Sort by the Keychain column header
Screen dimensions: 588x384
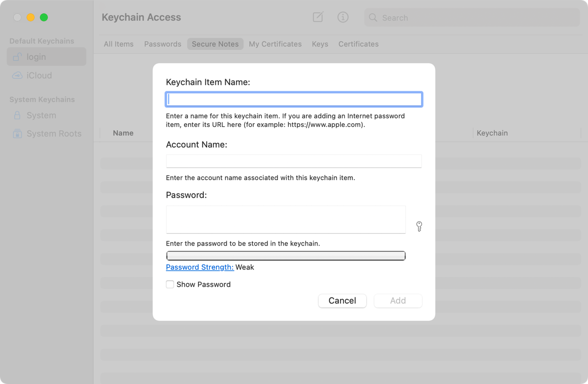point(492,133)
